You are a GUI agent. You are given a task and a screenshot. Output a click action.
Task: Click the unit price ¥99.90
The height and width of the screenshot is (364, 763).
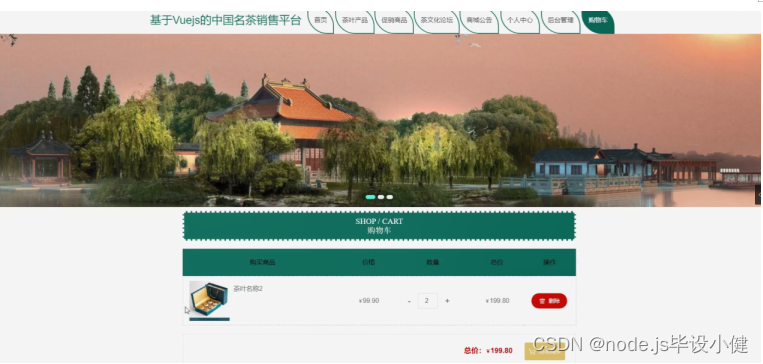369,301
